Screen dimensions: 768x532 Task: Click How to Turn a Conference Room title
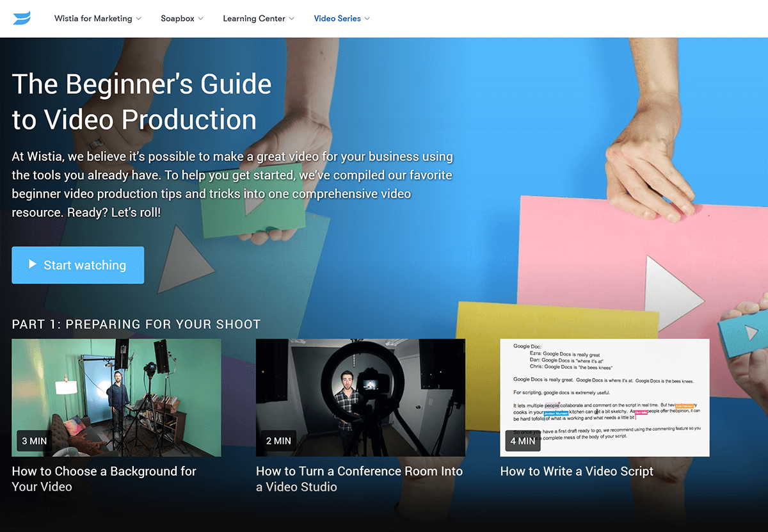(x=359, y=479)
